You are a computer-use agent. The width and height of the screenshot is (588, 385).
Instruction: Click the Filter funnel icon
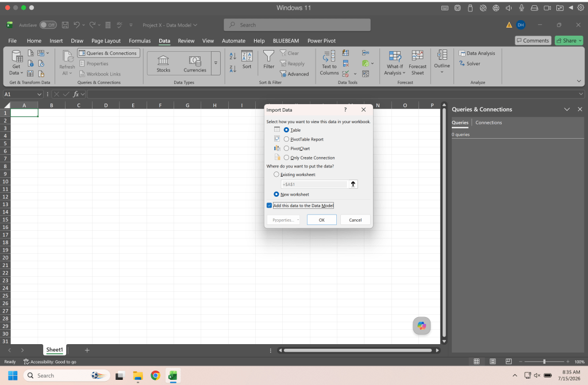[x=268, y=56]
